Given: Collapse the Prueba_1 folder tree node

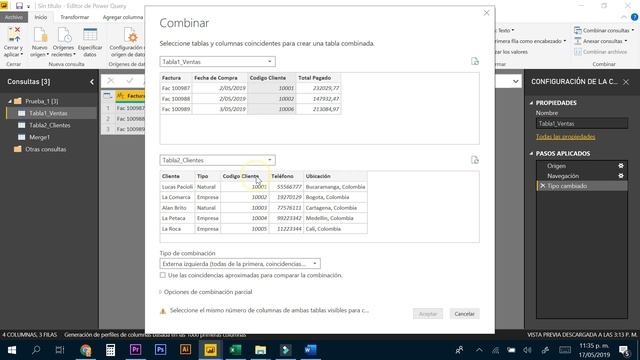Looking at the screenshot, I should 10,101.
